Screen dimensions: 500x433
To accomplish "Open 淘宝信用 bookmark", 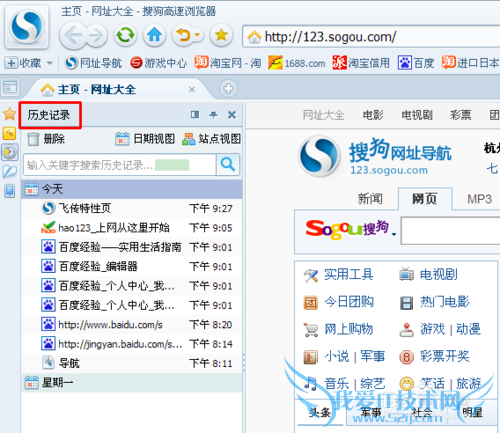I will [361, 63].
